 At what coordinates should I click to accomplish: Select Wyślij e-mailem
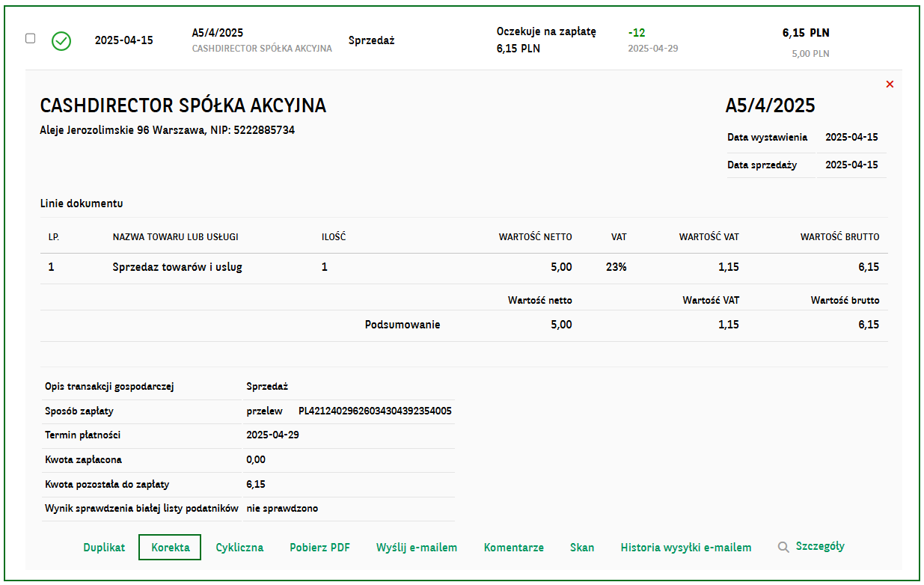point(417,548)
